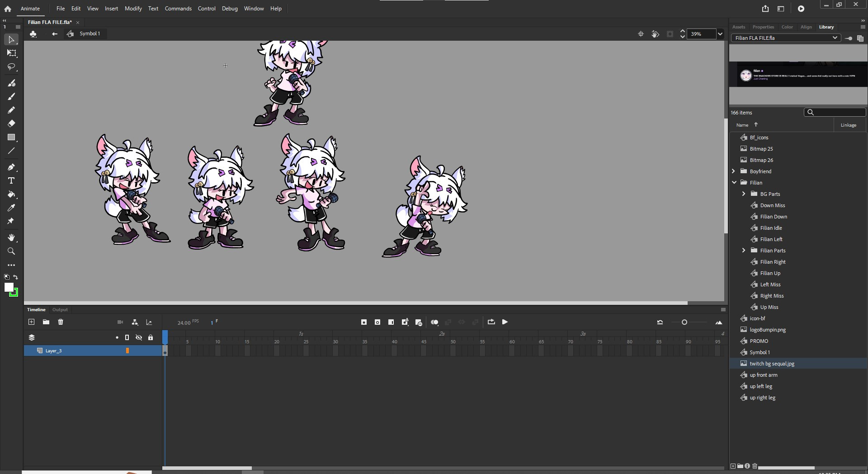Viewport: 868px width, 474px height.
Task: Hide the Layer_3 layer
Action: [x=139, y=351]
